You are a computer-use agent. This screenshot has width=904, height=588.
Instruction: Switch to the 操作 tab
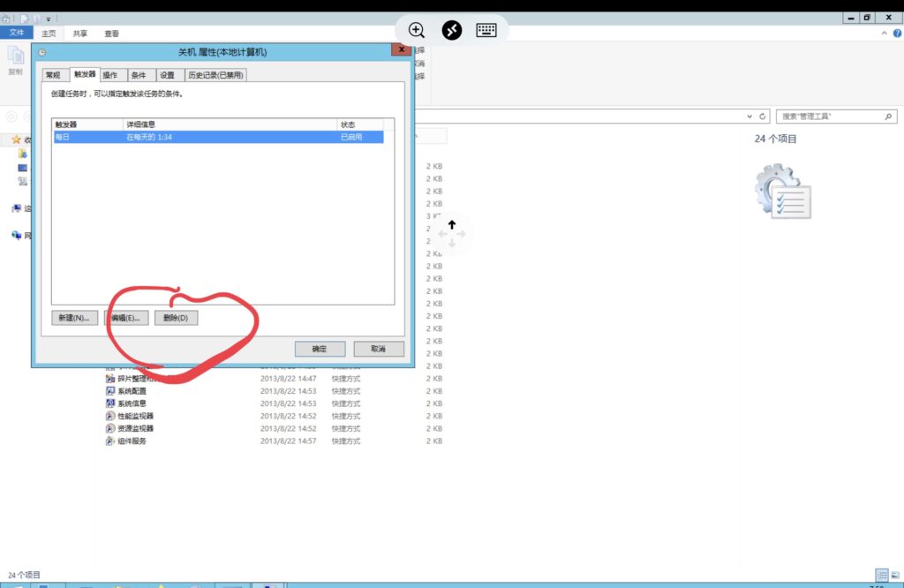109,76
